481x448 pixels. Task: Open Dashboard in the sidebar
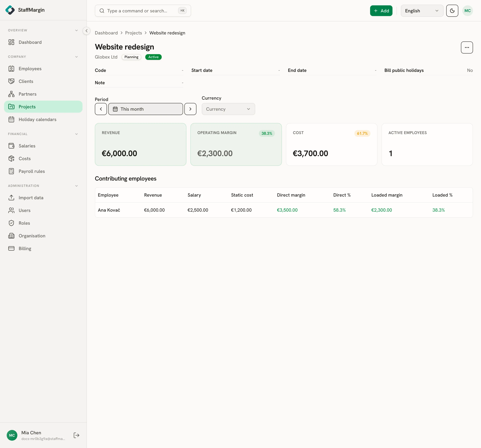tap(43, 42)
